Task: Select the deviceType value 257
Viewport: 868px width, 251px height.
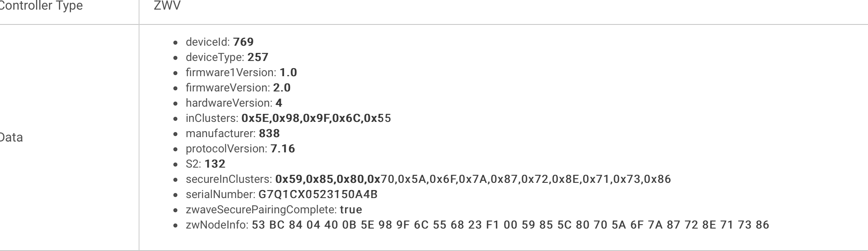Action: click(x=258, y=57)
